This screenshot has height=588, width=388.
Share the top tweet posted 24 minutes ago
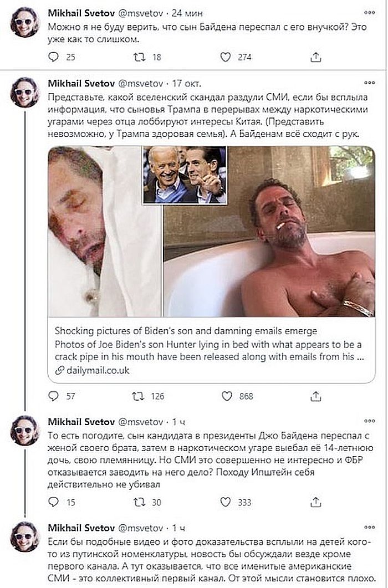click(315, 57)
